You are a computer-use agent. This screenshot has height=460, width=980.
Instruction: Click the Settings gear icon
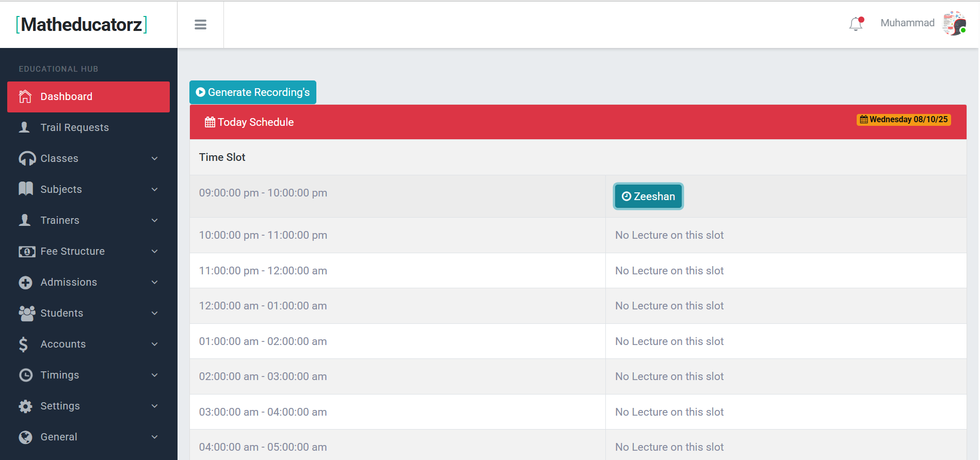(x=26, y=406)
